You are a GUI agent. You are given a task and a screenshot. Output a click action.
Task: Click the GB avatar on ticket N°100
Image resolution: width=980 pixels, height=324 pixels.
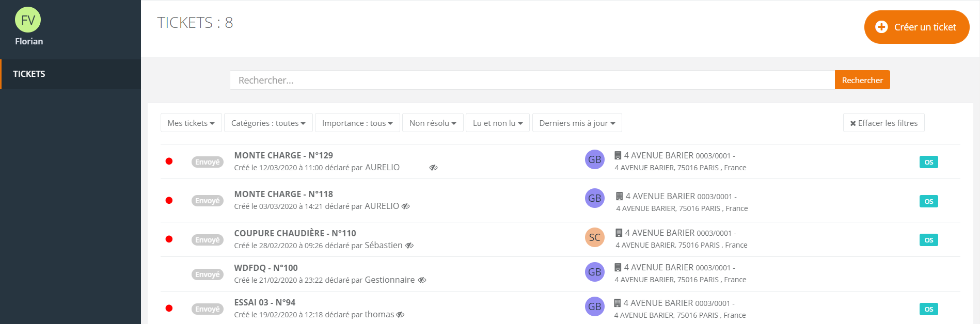click(x=595, y=272)
